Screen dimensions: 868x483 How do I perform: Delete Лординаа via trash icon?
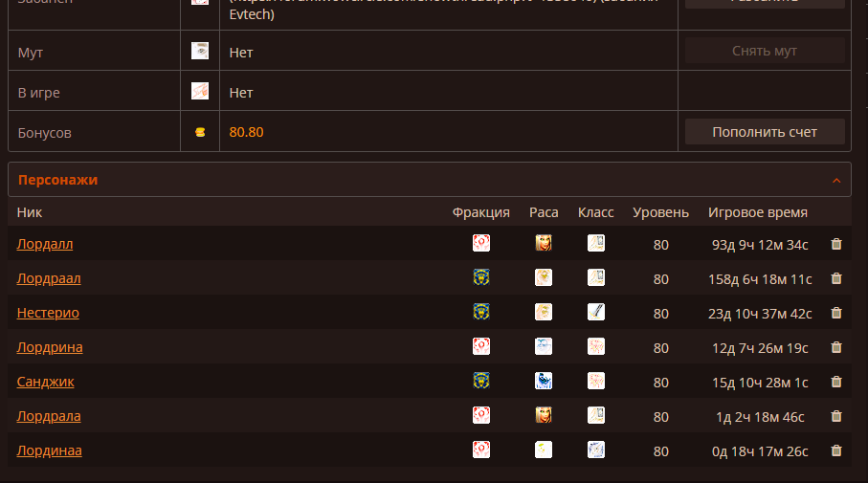(x=836, y=450)
